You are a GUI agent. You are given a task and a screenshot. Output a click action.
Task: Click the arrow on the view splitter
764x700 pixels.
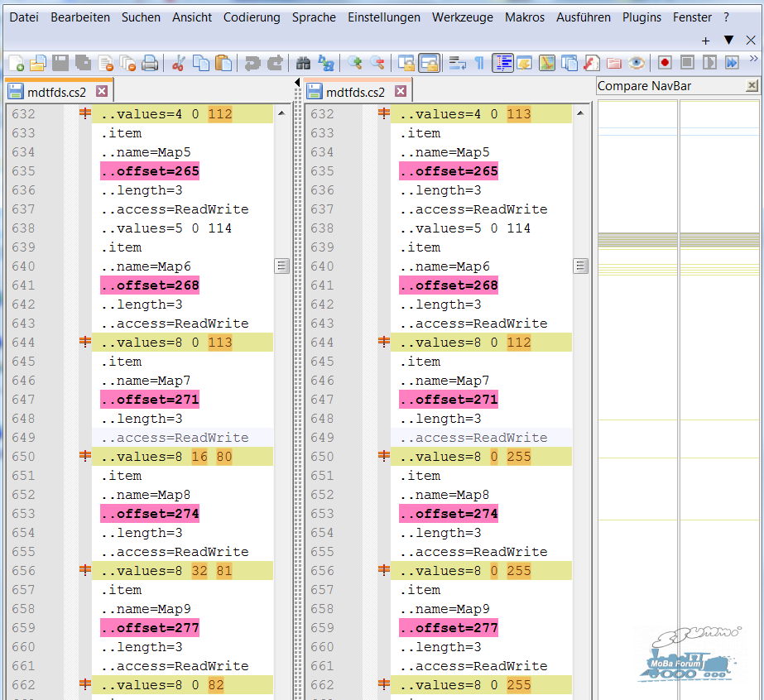tap(298, 83)
